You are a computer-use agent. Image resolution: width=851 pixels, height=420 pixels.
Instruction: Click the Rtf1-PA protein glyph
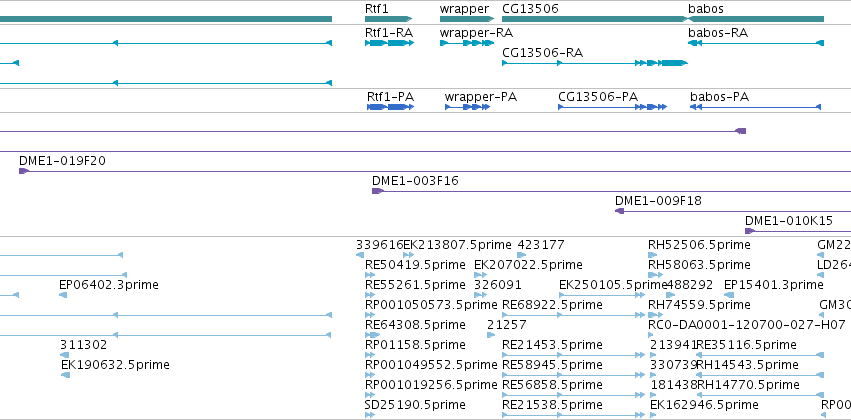tap(391, 107)
